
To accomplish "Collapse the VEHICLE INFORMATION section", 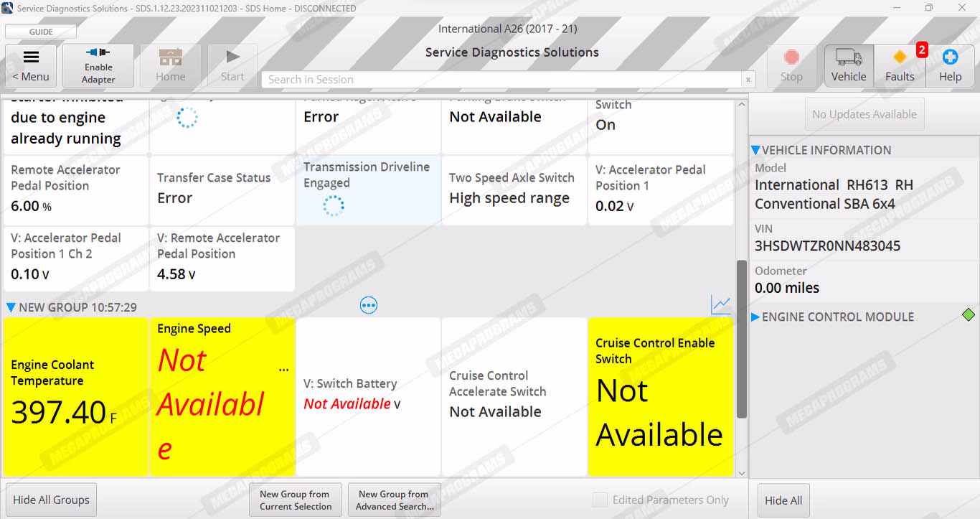I will click(755, 150).
